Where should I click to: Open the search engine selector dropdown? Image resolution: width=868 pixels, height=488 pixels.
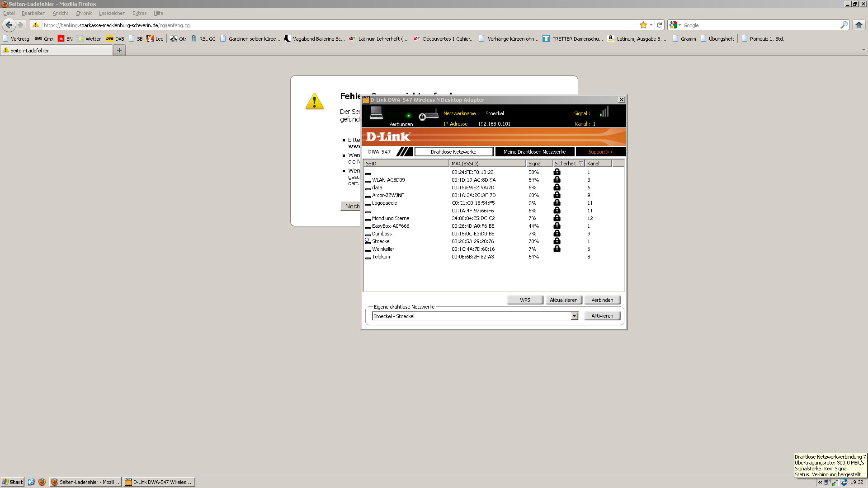coord(675,25)
